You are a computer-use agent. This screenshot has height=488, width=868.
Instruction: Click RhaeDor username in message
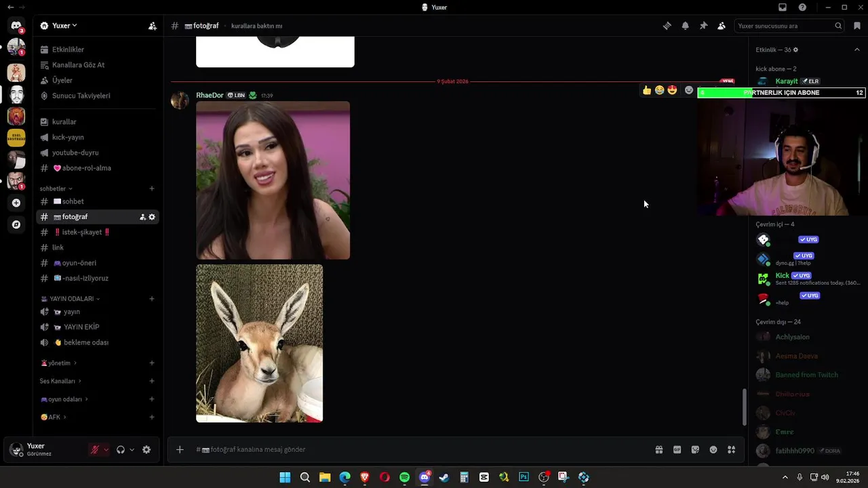coord(210,96)
